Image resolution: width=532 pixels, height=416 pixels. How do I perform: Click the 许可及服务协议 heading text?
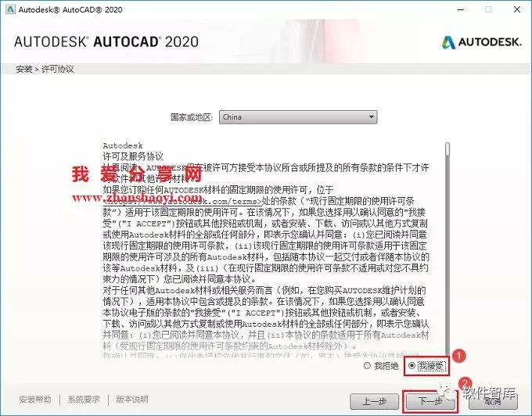[133, 156]
